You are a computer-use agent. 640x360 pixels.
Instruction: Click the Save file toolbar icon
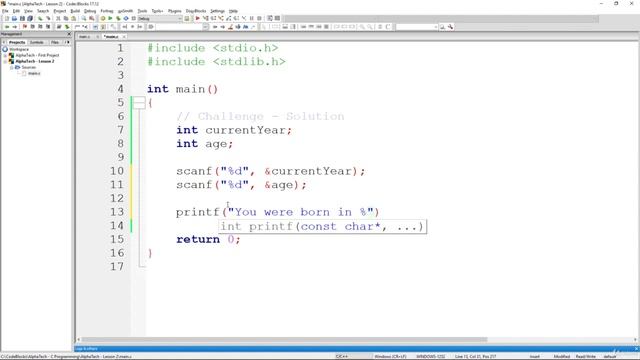(22, 18)
